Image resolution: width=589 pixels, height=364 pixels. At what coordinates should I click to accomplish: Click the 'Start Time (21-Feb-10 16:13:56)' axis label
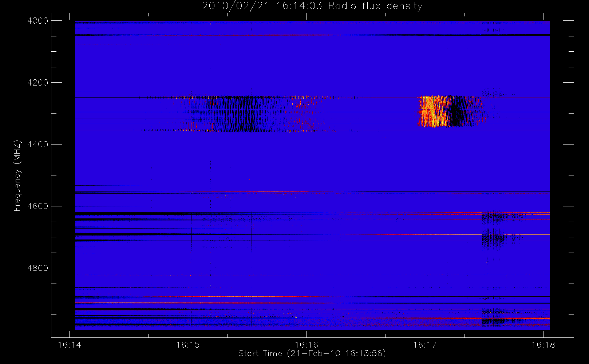312,353
